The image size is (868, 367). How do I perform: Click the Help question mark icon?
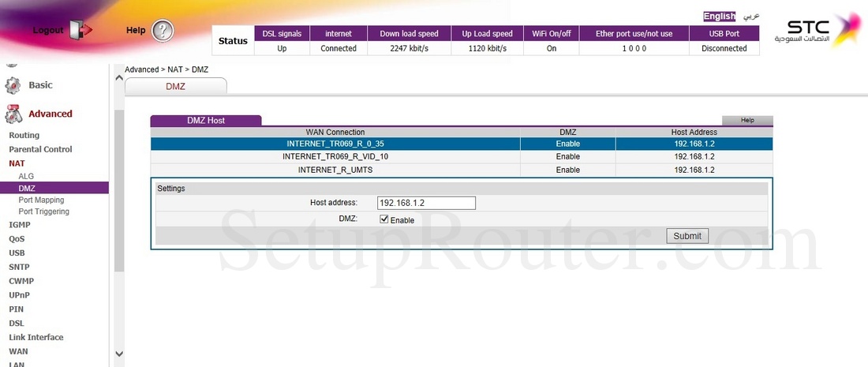click(162, 31)
